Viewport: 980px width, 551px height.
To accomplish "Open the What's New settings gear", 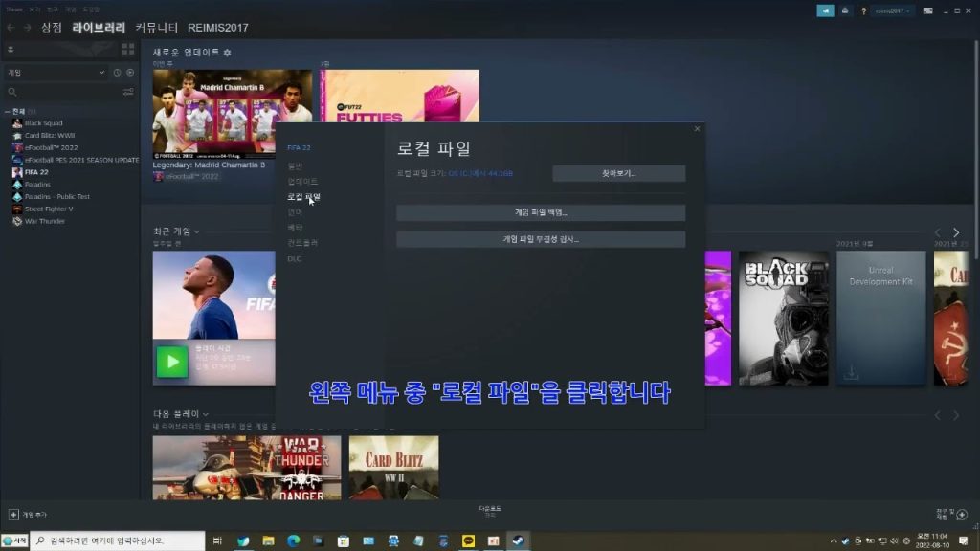I will coord(227,52).
